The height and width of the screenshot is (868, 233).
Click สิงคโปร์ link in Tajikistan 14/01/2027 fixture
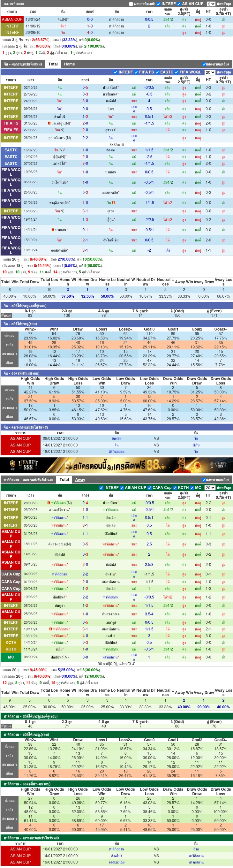click(x=117, y=856)
